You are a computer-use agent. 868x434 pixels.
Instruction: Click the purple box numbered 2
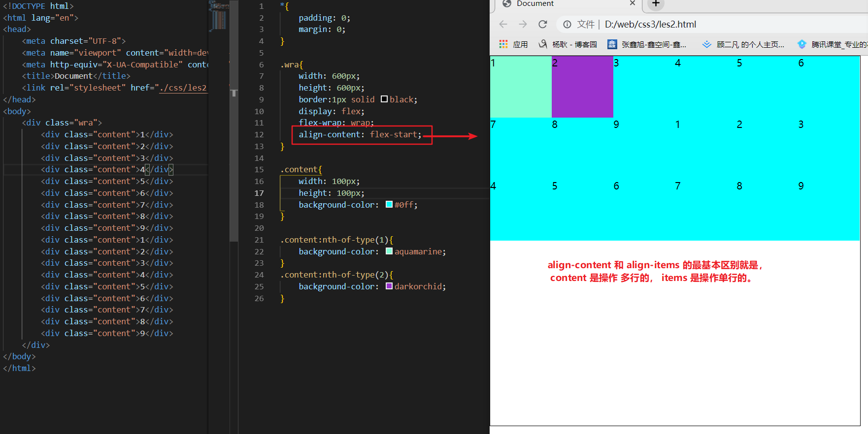pyautogui.click(x=582, y=87)
